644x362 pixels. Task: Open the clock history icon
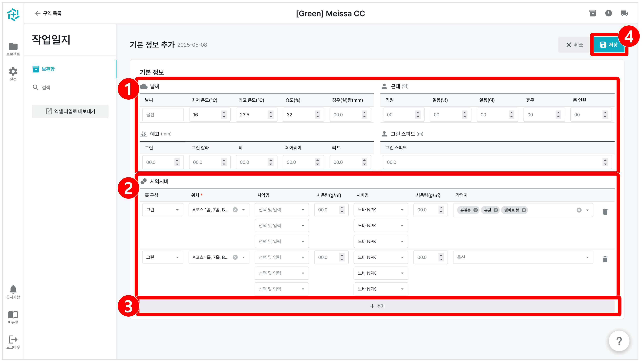tap(608, 13)
